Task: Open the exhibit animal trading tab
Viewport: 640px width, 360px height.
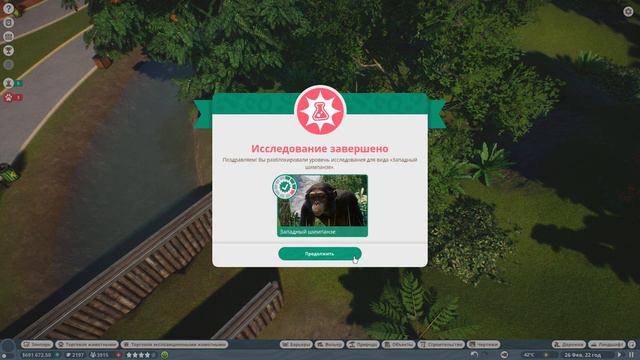Action: click(x=174, y=344)
